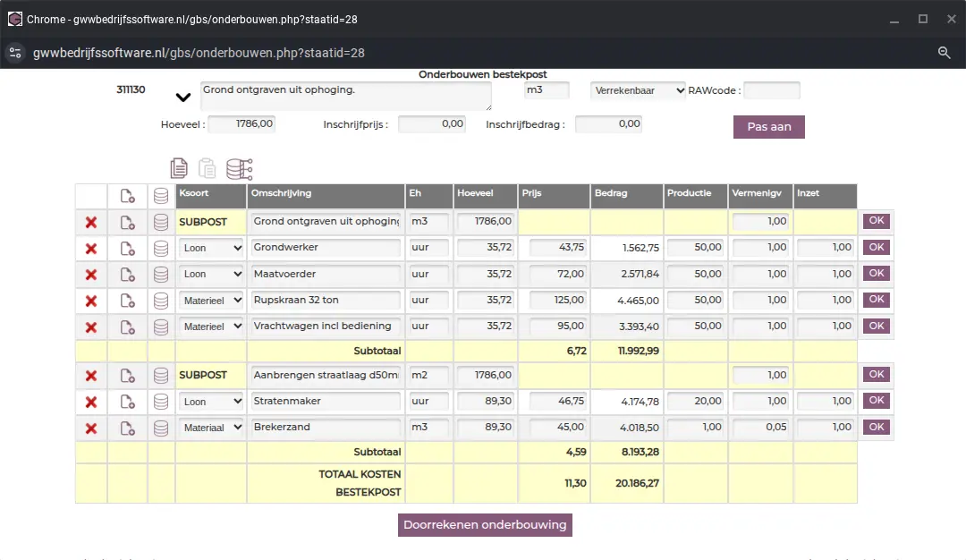Click the database icon in the table header

pyautogui.click(x=161, y=196)
